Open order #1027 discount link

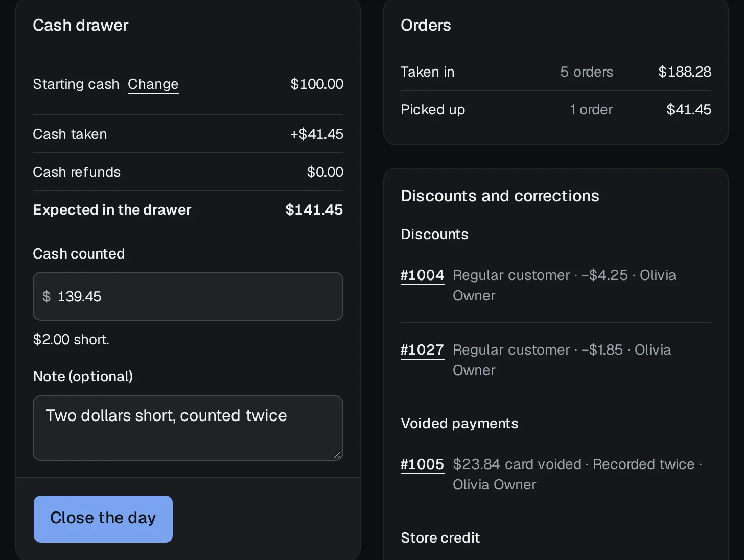point(422,350)
